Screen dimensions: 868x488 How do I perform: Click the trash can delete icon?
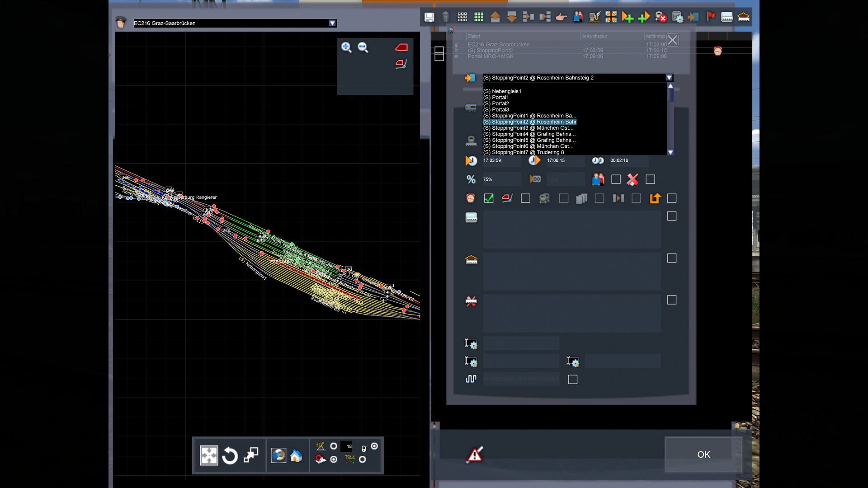(445, 17)
